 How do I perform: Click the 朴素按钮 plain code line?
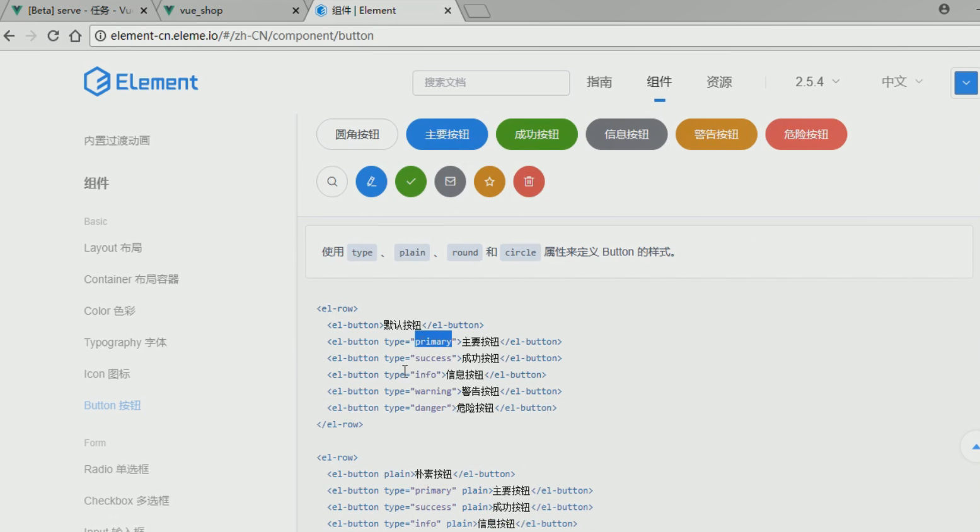(421, 474)
